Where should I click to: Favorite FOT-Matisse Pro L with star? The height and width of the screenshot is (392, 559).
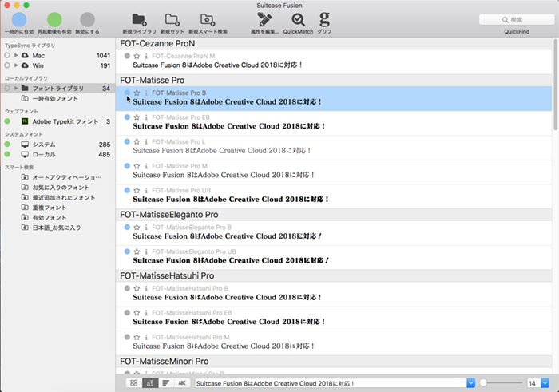click(x=137, y=141)
